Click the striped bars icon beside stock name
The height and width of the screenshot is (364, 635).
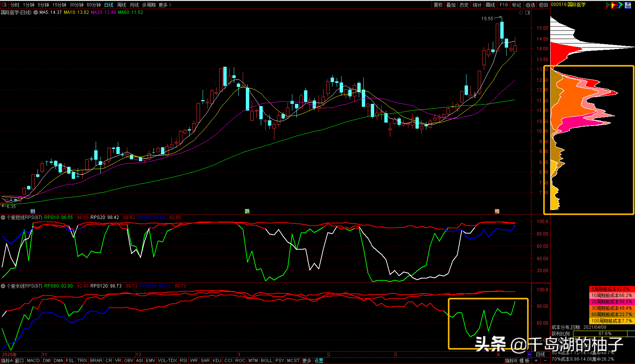(608, 5)
